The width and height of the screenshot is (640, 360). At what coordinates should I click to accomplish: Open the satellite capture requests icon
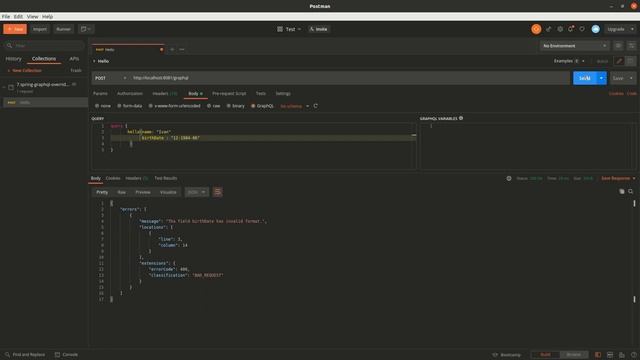[549, 29]
